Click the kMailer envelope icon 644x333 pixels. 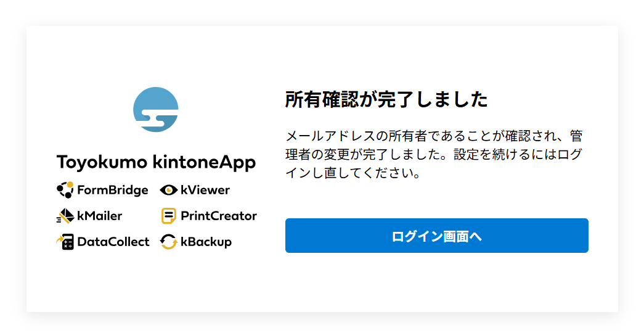click(x=65, y=216)
